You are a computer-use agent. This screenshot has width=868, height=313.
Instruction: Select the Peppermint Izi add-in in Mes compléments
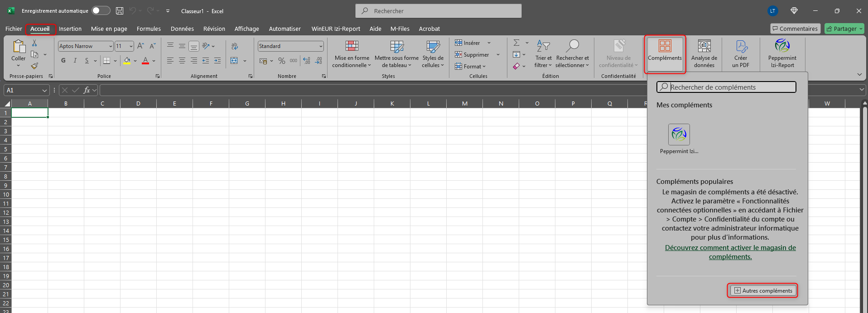(679, 139)
